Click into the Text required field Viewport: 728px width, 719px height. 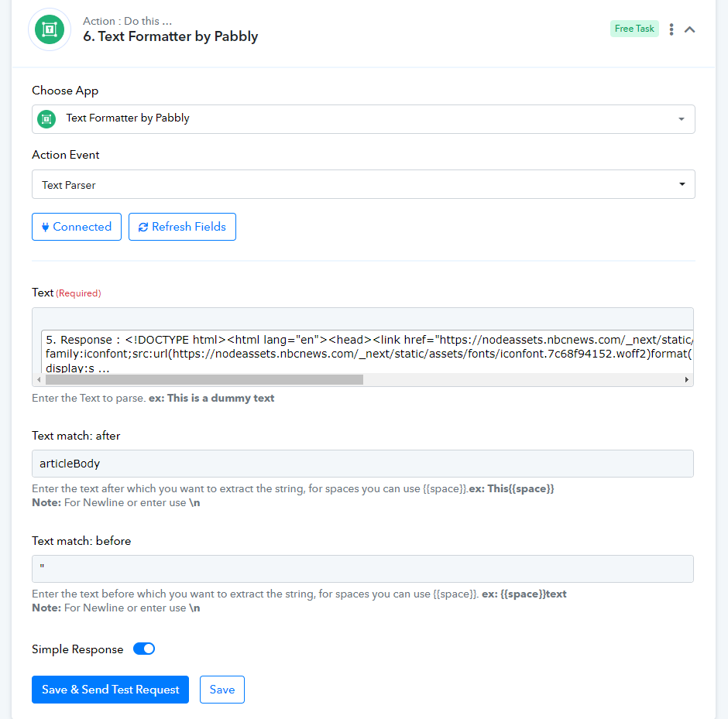click(x=362, y=347)
